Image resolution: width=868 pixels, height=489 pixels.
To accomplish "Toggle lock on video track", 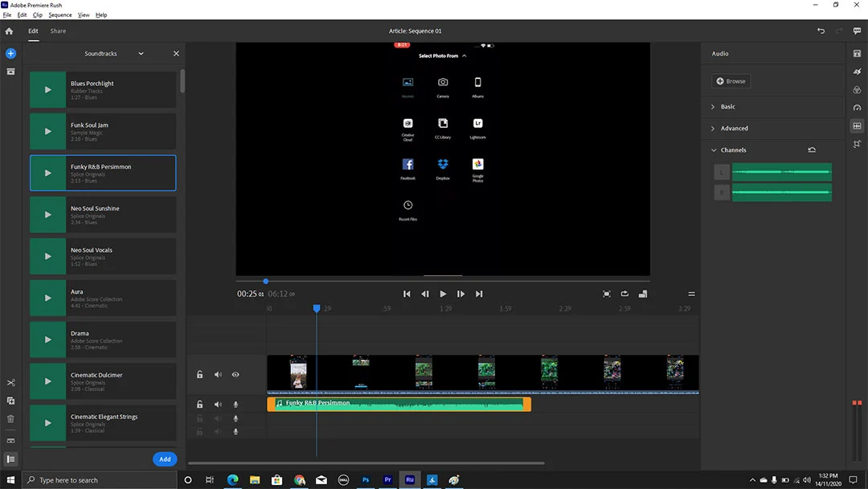I will coord(200,375).
